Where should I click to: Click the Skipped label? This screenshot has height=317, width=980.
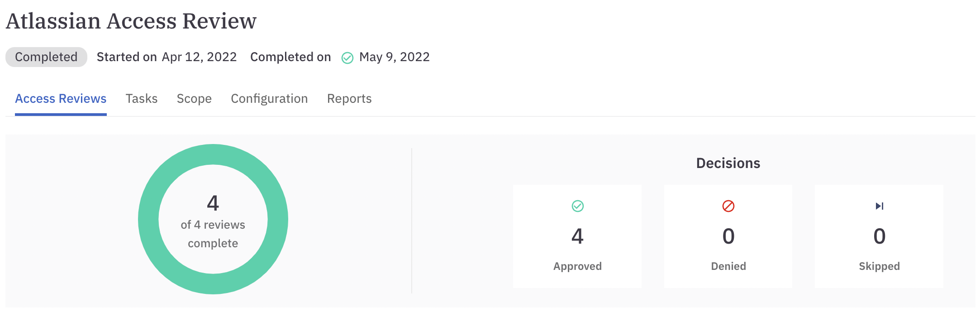click(879, 266)
